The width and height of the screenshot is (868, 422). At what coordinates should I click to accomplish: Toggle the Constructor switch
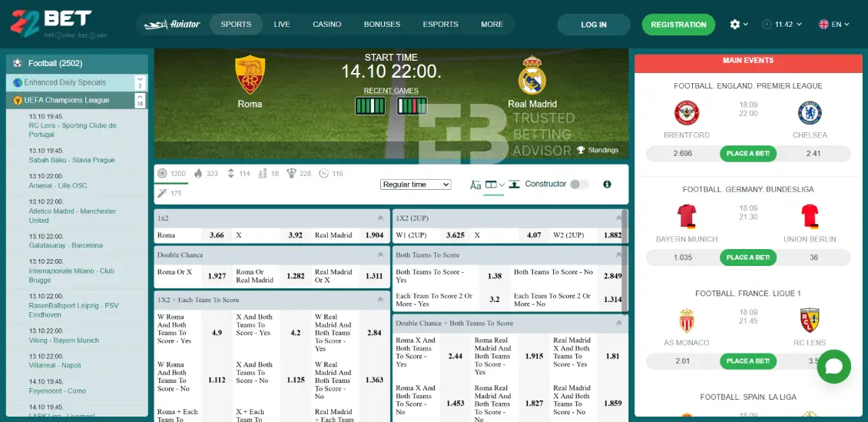[x=580, y=184]
